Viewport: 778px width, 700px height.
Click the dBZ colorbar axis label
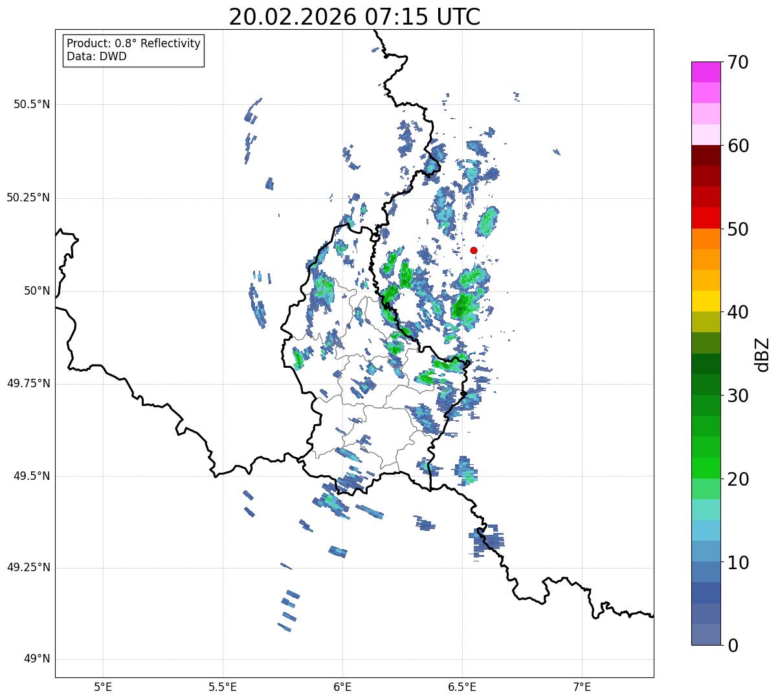[763, 354]
